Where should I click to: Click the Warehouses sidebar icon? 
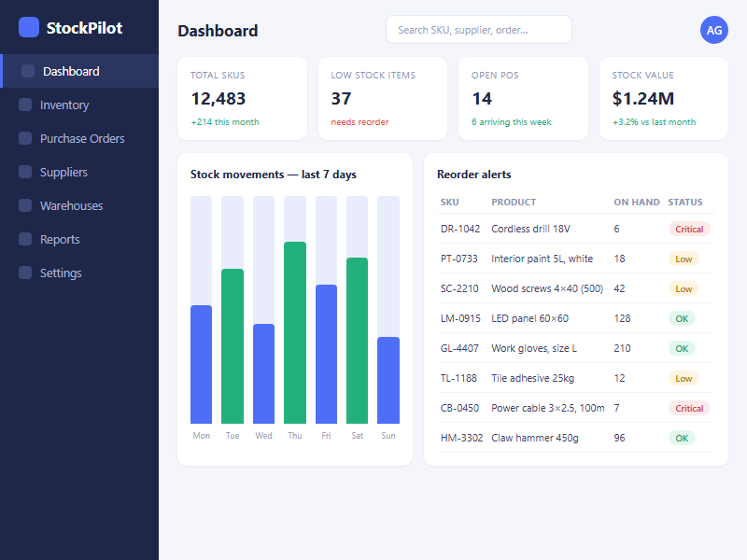pos(25,205)
